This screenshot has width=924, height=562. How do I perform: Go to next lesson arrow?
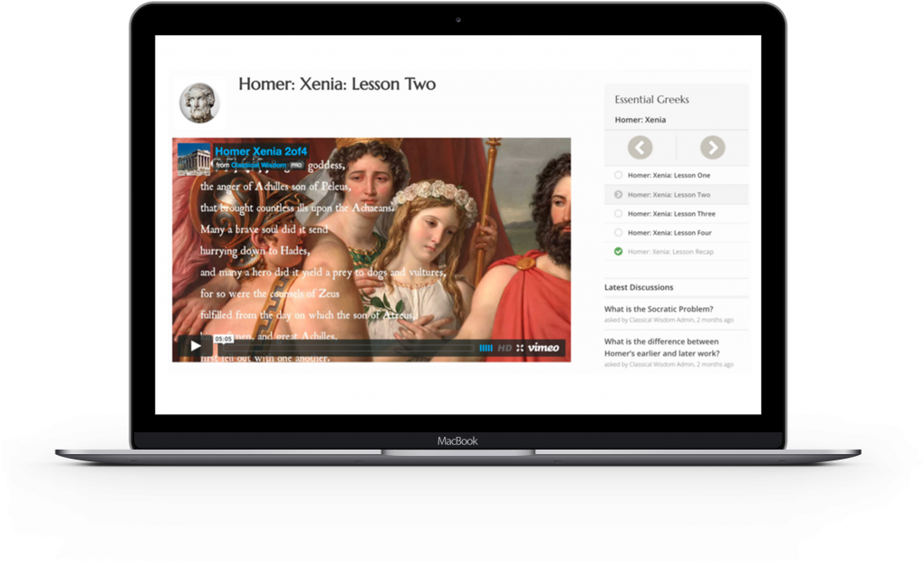coord(712,148)
